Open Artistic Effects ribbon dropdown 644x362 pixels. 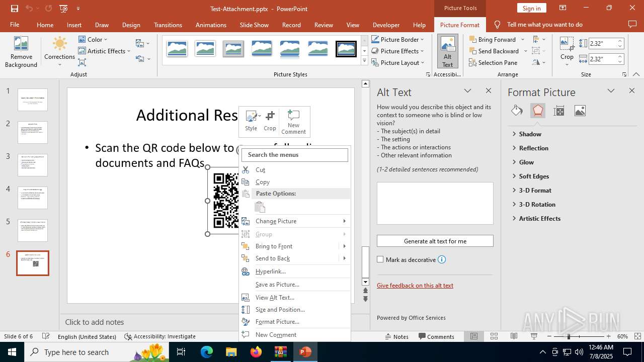(x=105, y=51)
